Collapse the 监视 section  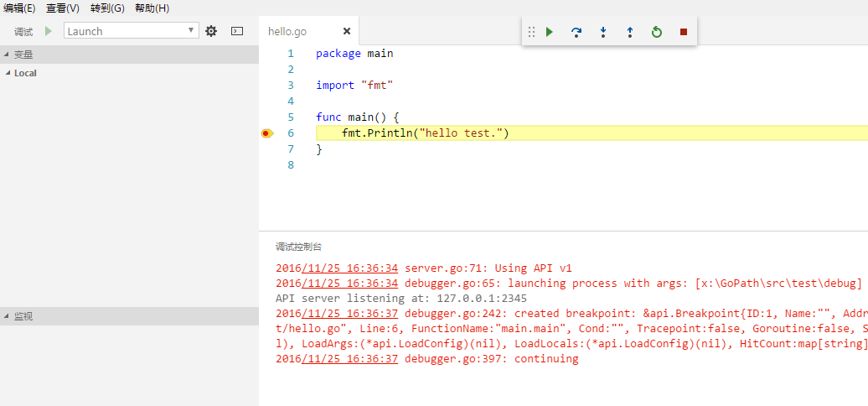click(129, 315)
